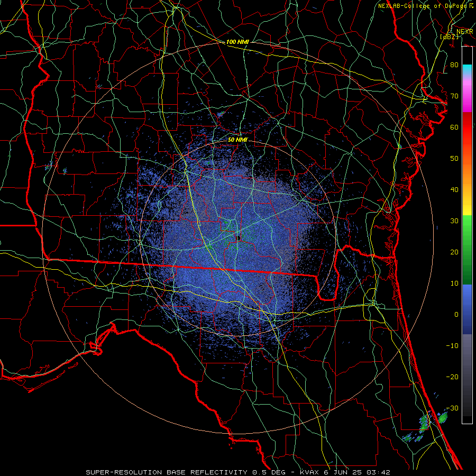
Task: Click the 40 value on the dBZ scale
Action: coord(454,190)
